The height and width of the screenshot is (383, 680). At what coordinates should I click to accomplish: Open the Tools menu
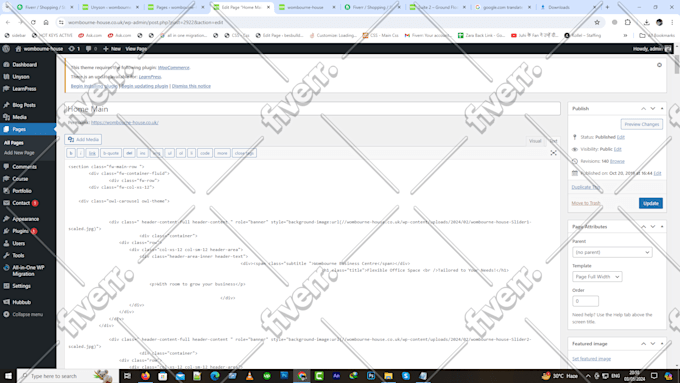pos(18,255)
